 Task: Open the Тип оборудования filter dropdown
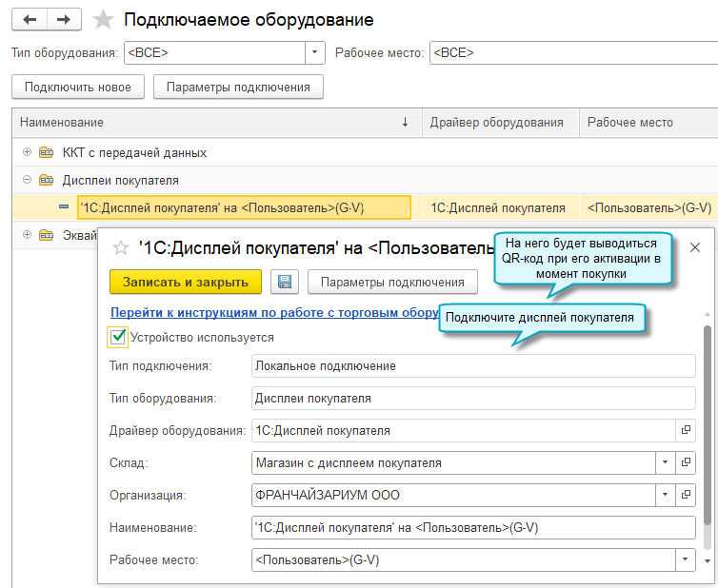pyautogui.click(x=314, y=52)
